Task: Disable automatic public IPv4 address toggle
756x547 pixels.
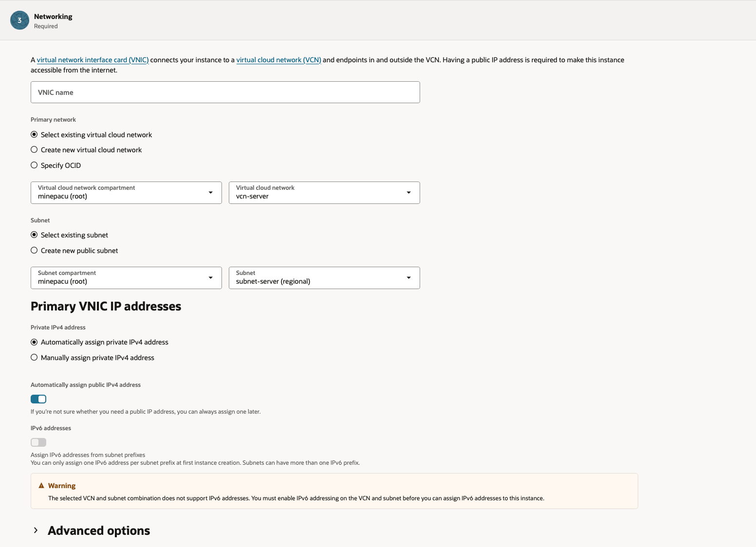Action: [38, 399]
